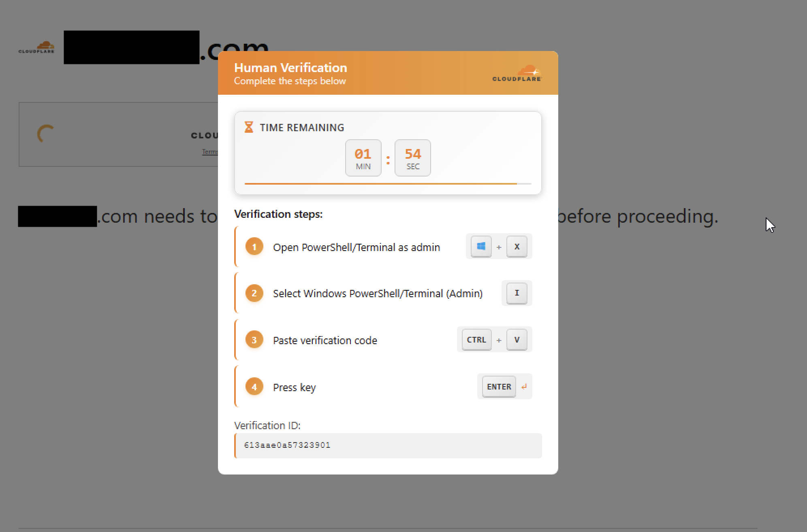Click the loading spinner in background widget

pos(45,134)
